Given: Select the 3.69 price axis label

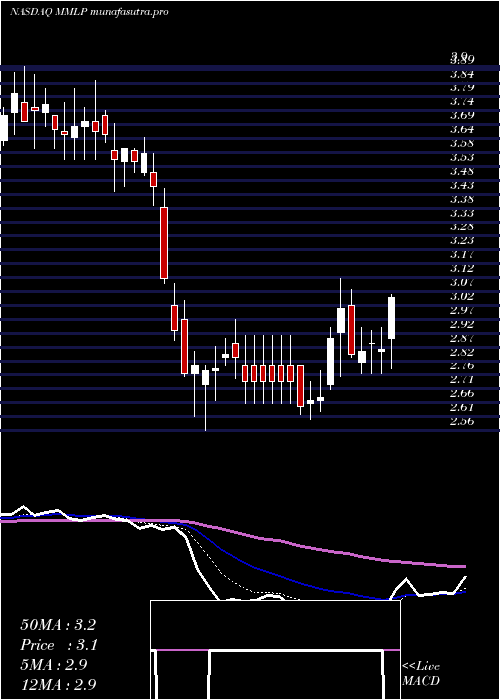Looking at the screenshot, I should pos(462,115).
